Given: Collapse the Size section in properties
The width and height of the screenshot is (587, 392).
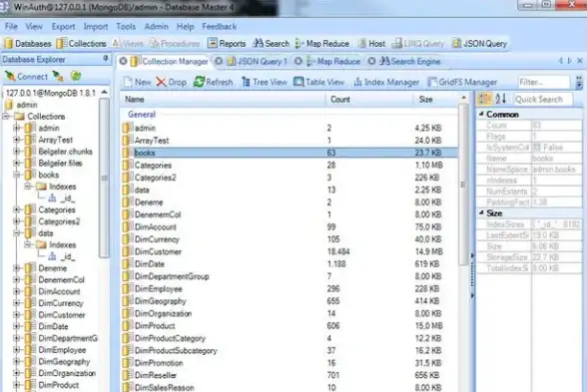Looking at the screenshot, I should pyautogui.click(x=482, y=212).
